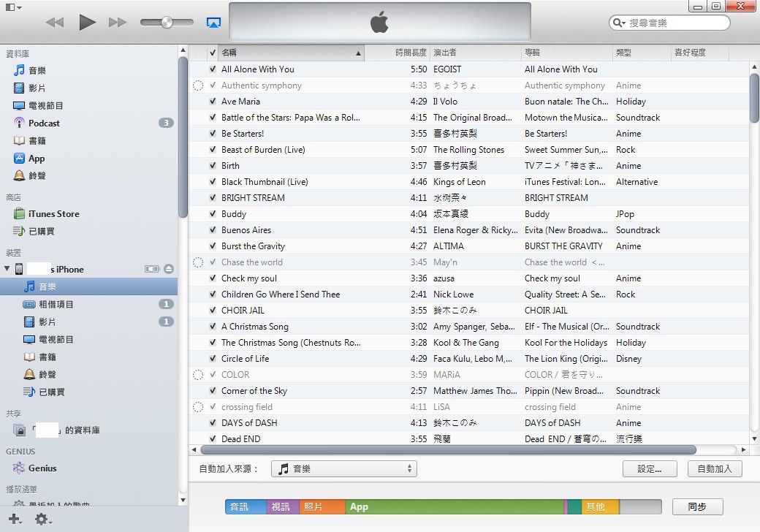
Task: Uncheck the Be Starters! song
Action: click(x=213, y=133)
